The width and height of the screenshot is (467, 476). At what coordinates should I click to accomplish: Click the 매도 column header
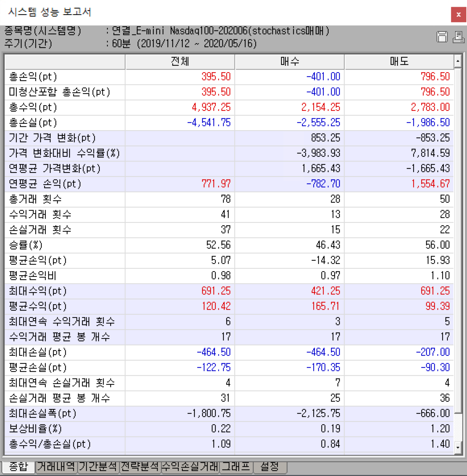(x=399, y=61)
